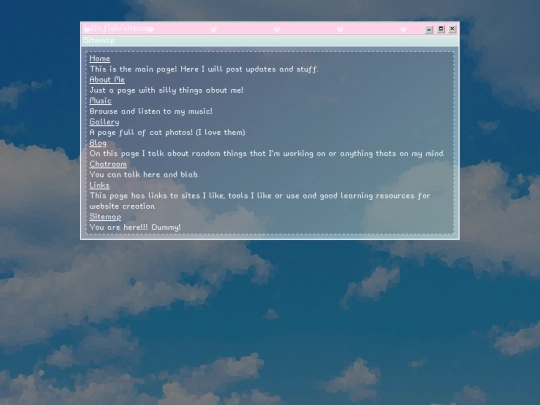Viewport: 540px width, 405px height.
Task: Open the Blog link
Action: pos(98,143)
